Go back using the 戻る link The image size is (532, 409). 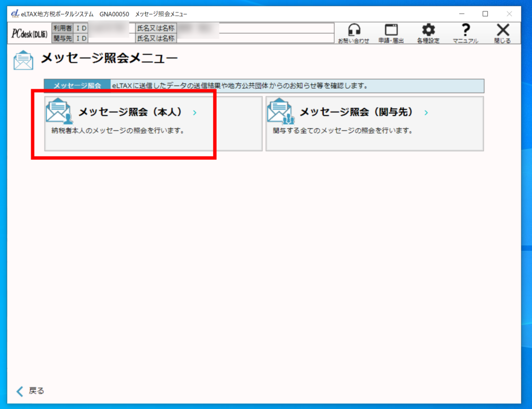tap(36, 391)
